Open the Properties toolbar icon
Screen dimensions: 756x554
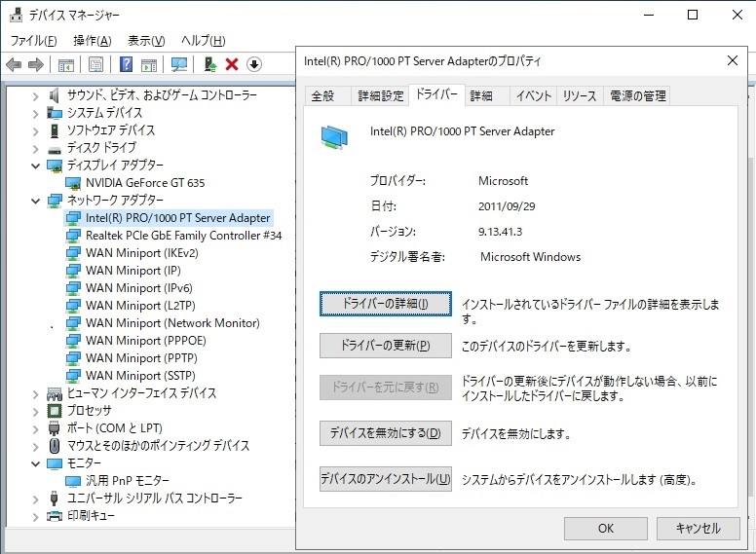[95, 64]
